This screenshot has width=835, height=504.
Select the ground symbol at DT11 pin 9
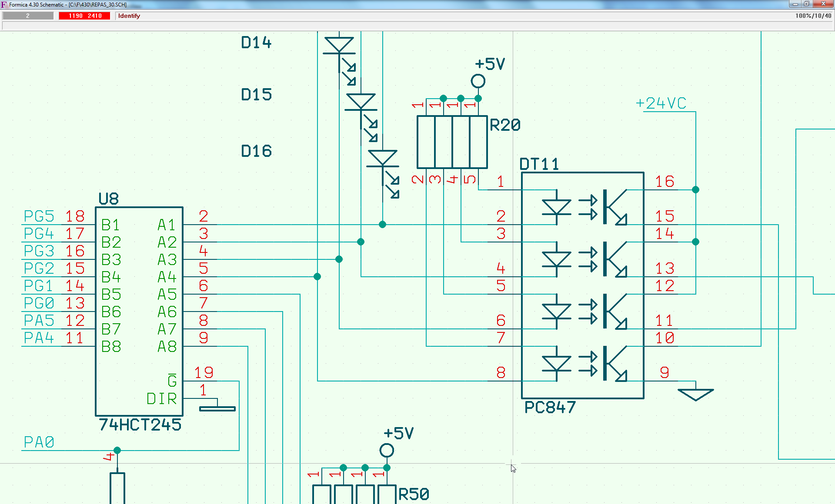point(696,394)
